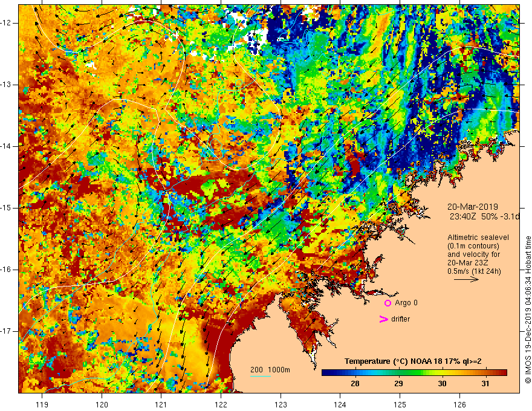Click the 28 tick on temperature scale

coord(355,384)
